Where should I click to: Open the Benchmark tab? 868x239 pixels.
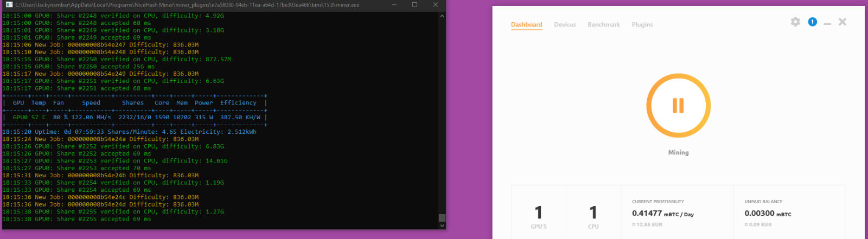coord(604,25)
